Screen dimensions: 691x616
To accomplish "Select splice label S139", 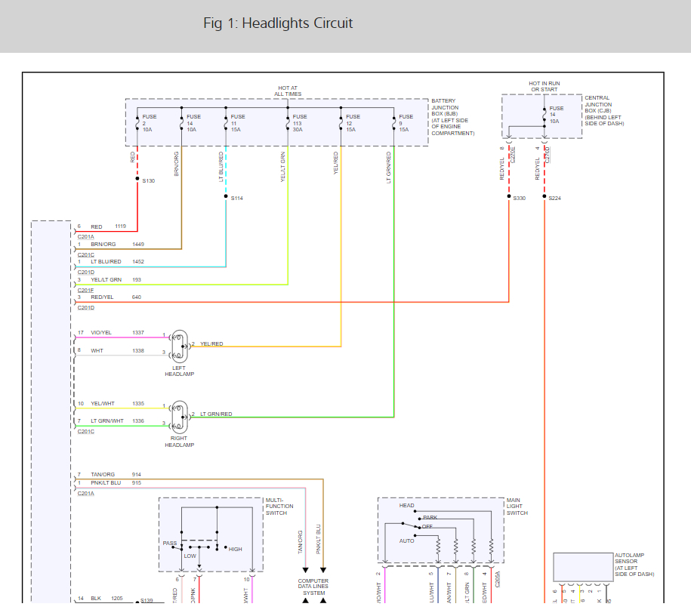I will (x=147, y=600).
